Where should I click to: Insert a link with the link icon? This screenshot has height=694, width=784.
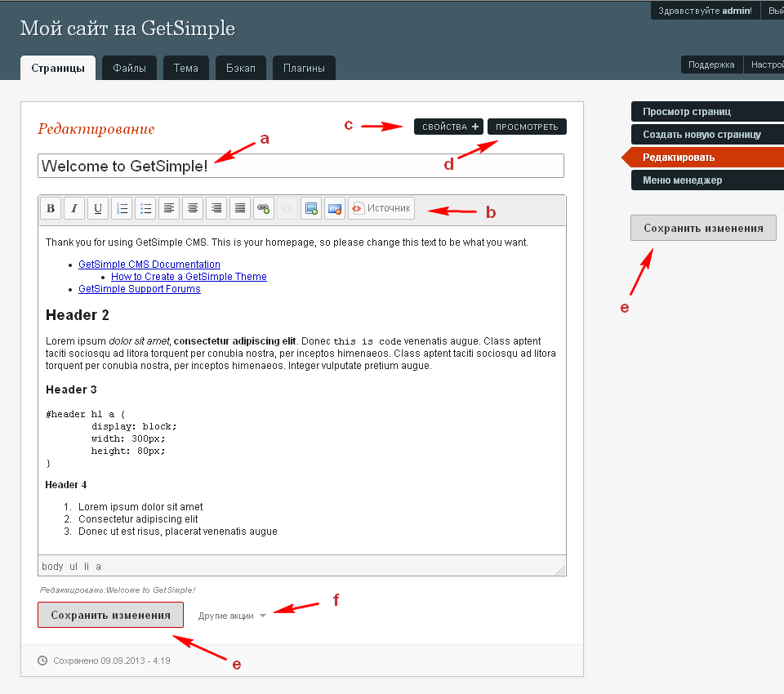click(263, 209)
